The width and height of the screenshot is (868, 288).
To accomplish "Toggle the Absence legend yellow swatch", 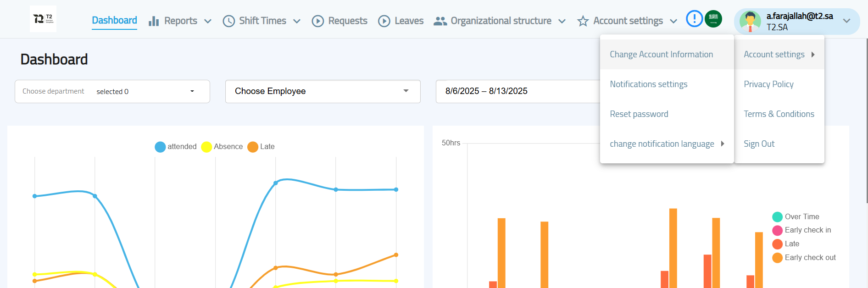I will click(x=206, y=147).
